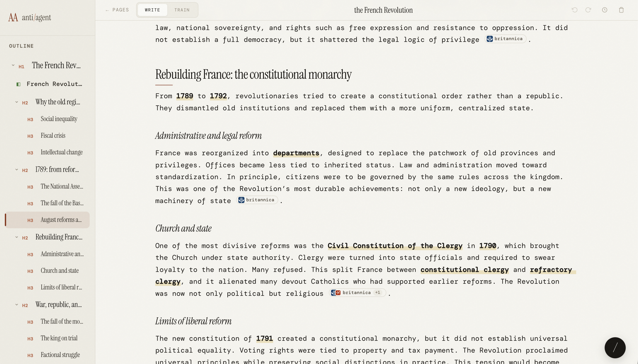638x364 pixels.
Task: Click highlighted term 'refractory'
Action: [x=551, y=270]
